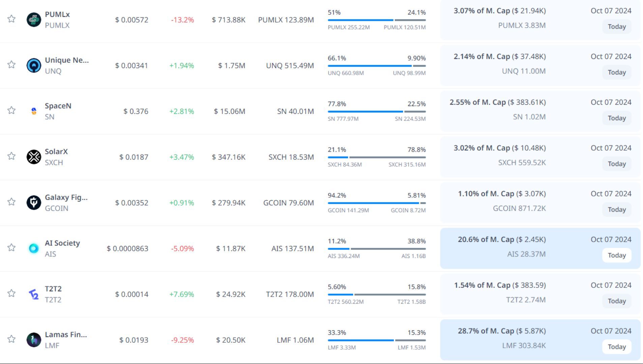
Task: Click the T2T2 token logo
Action: 34,294
